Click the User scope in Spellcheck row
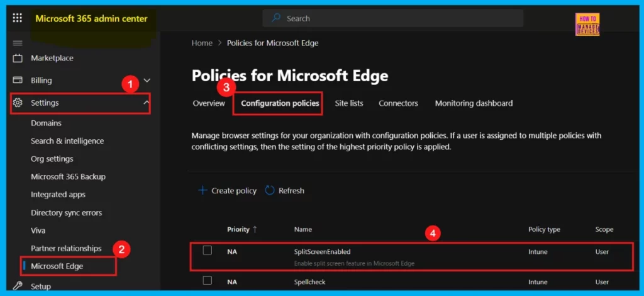The image size is (644, 296). pos(602,282)
